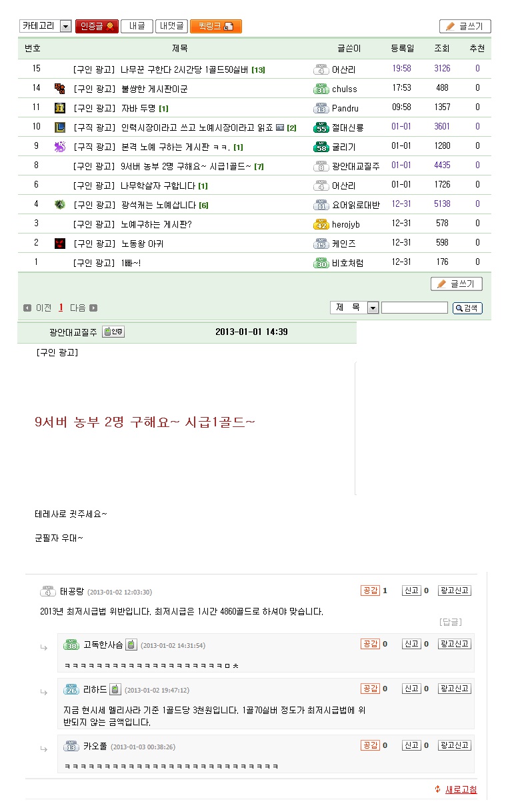Click the search text input field
This screenshot has height=806, width=532.
[414, 308]
